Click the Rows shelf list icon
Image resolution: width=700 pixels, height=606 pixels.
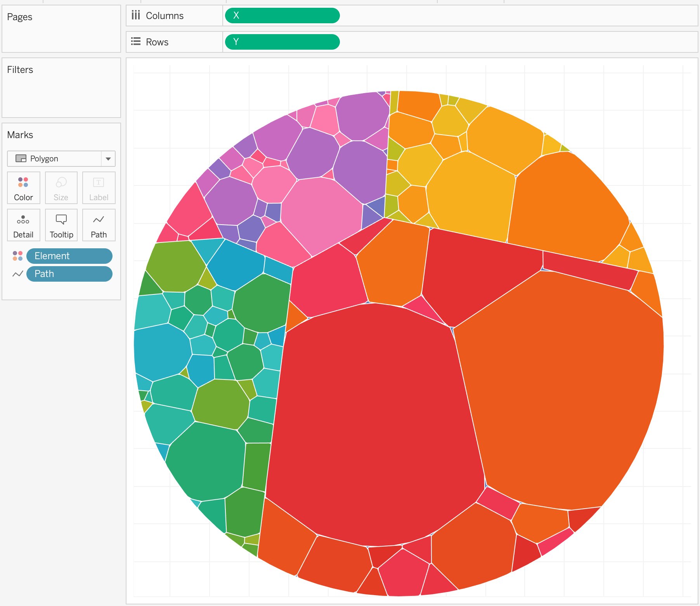136,42
